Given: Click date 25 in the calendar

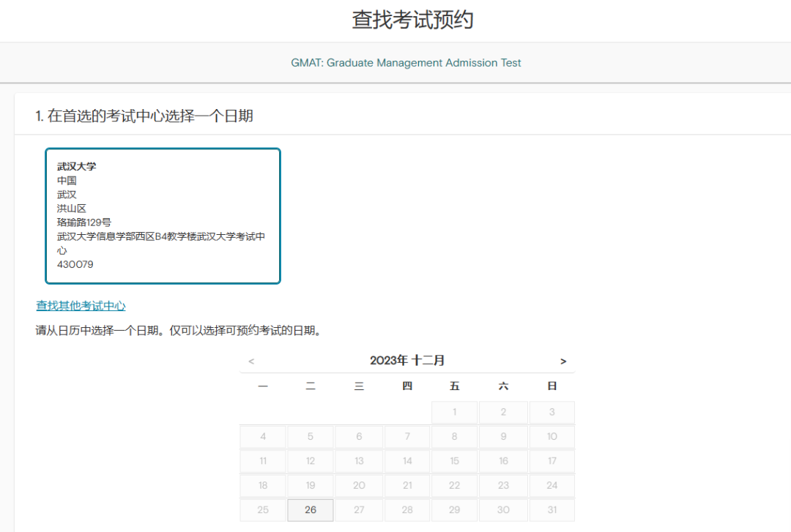Looking at the screenshot, I should (x=263, y=510).
